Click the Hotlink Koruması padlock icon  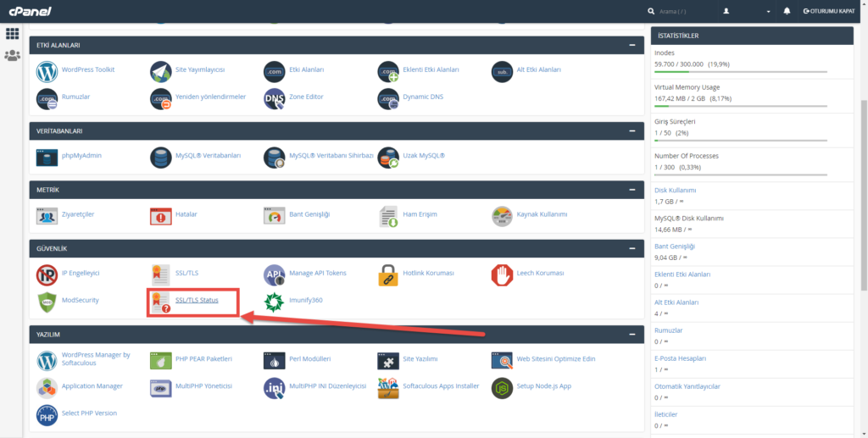(x=388, y=274)
